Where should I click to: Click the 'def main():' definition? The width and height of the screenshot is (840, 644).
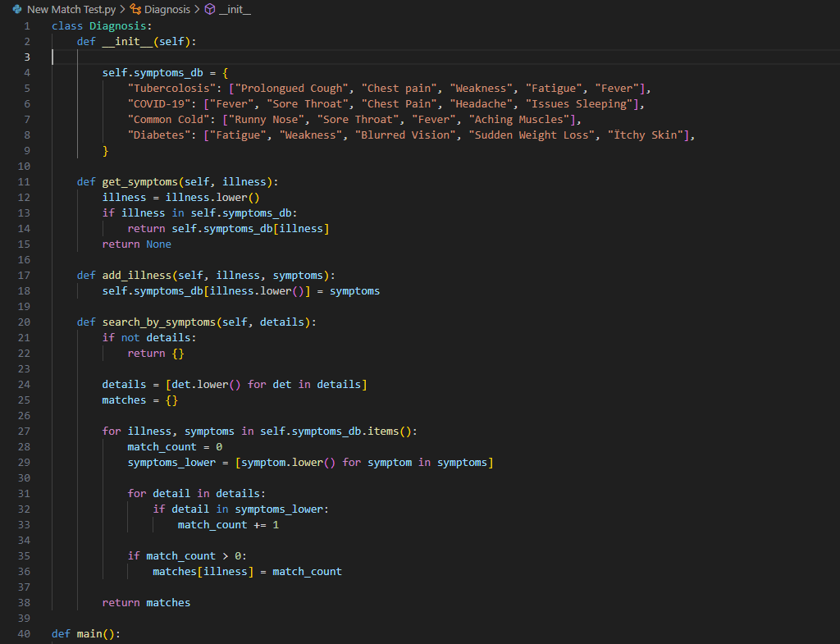[86, 634]
